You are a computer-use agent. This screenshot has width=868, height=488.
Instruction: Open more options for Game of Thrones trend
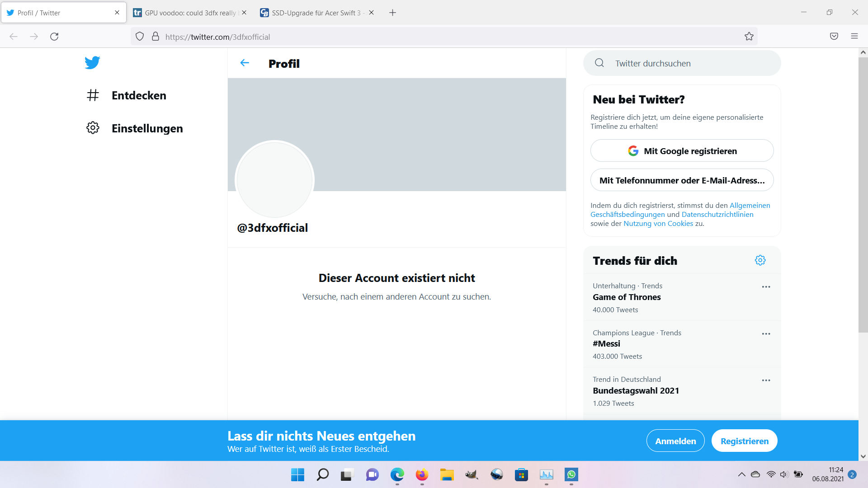pyautogui.click(x=766, y=287)
